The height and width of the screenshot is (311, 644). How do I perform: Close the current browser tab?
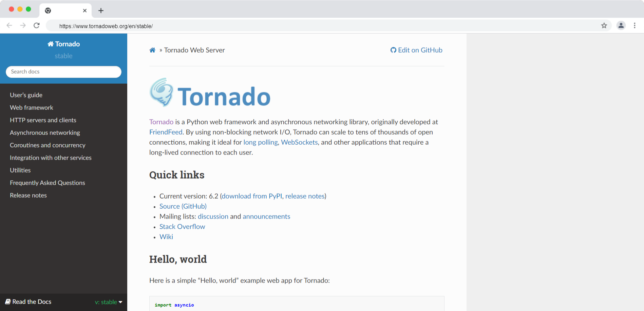[x=85, y=11]
